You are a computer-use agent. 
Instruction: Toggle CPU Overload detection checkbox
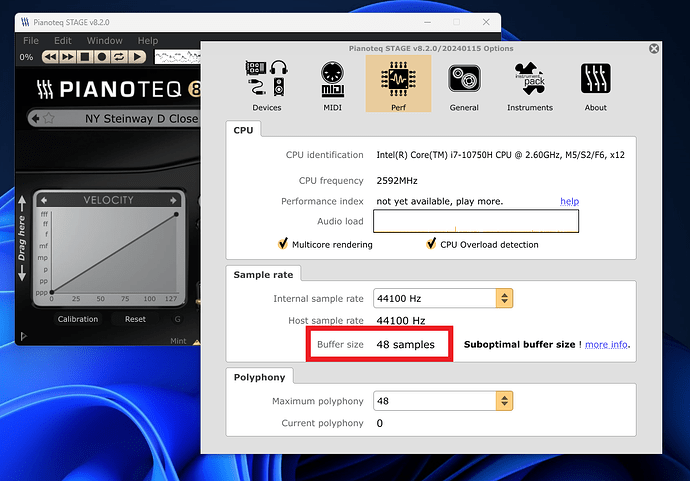pos(431,244)
